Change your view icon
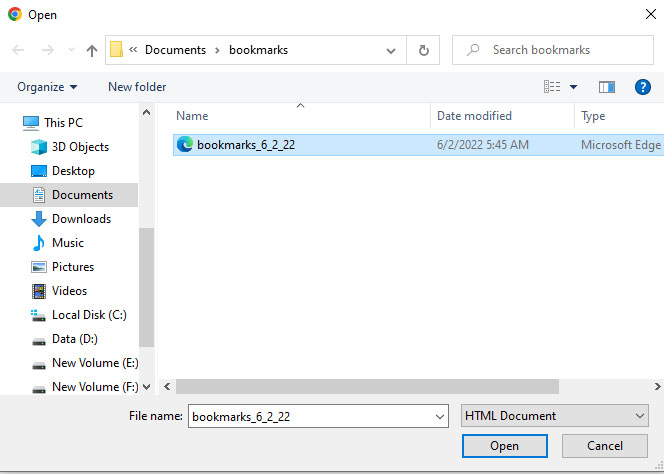This screenshot has width=664, height=474. [x=552, y=87]
